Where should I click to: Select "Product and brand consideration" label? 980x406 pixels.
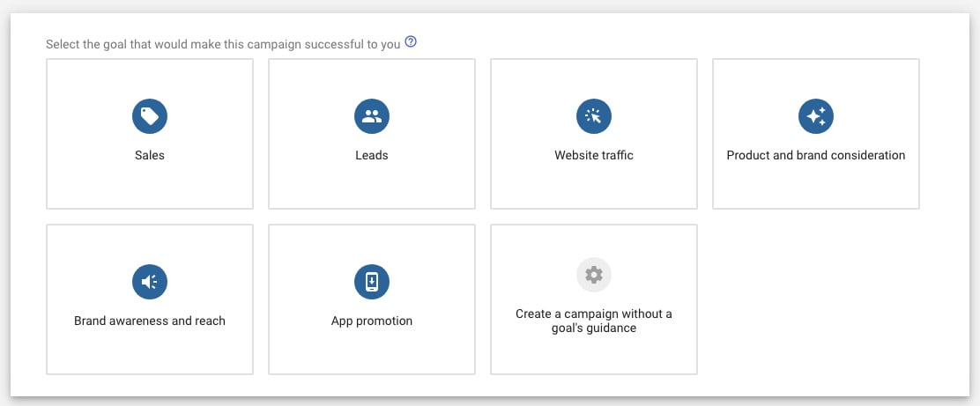tap(815, 156)
